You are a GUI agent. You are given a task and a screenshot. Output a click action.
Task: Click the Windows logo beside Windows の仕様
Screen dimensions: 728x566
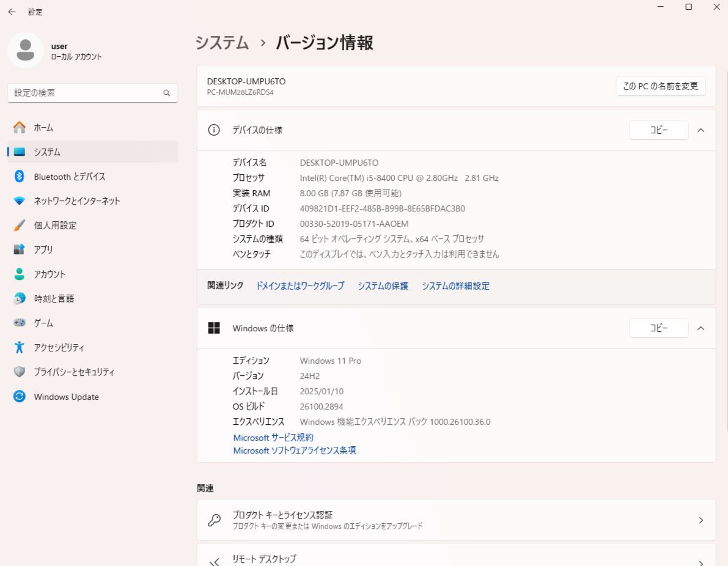pos(214,328)
